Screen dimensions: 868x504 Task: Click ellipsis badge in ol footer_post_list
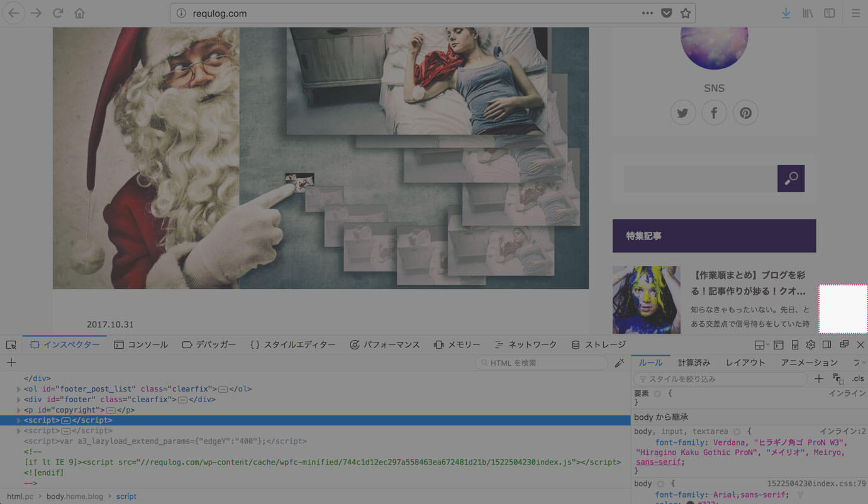(x=223, y=390)
